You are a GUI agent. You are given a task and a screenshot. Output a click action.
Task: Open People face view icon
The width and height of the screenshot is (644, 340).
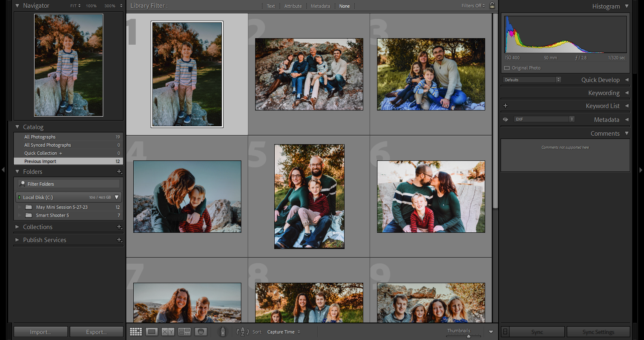point(201,331)
